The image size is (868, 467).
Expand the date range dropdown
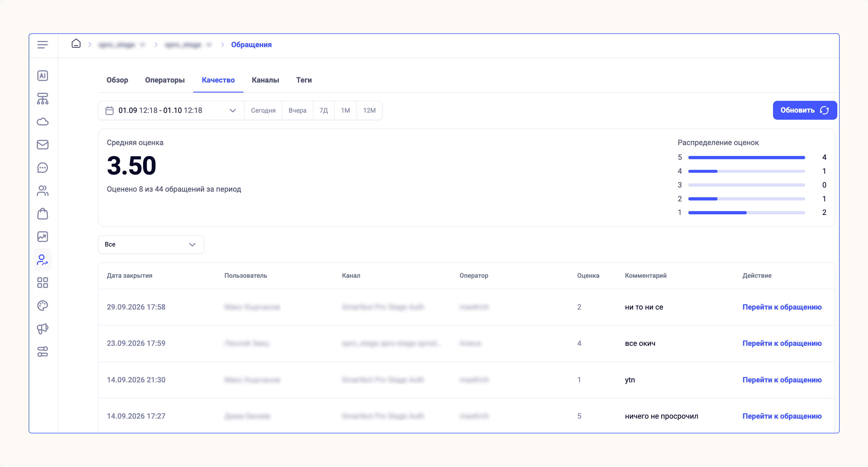[232, 111]
